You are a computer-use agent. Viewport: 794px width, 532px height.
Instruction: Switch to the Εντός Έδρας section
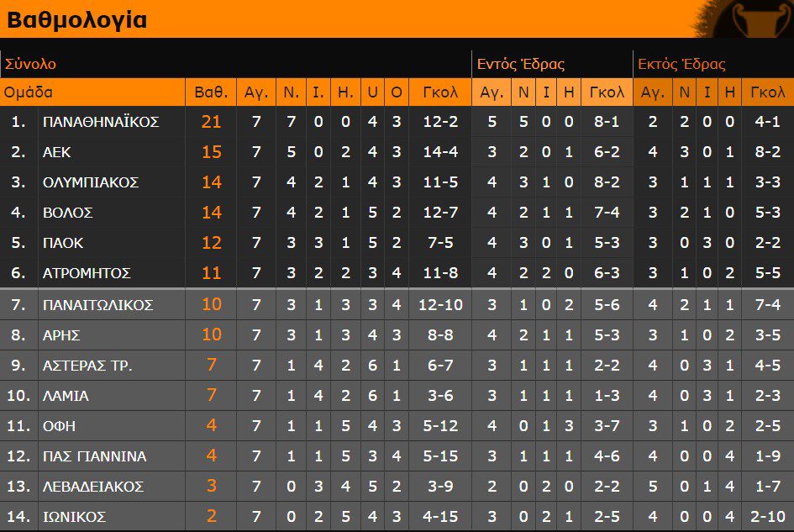(x=521, y=64)
